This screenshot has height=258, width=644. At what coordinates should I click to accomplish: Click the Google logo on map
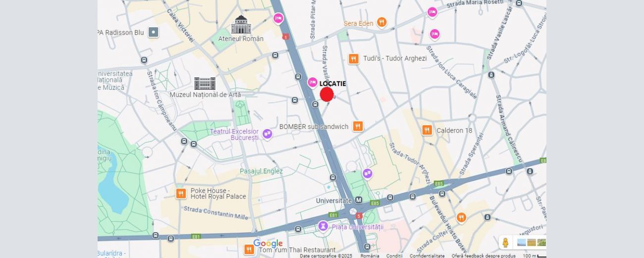268,244
